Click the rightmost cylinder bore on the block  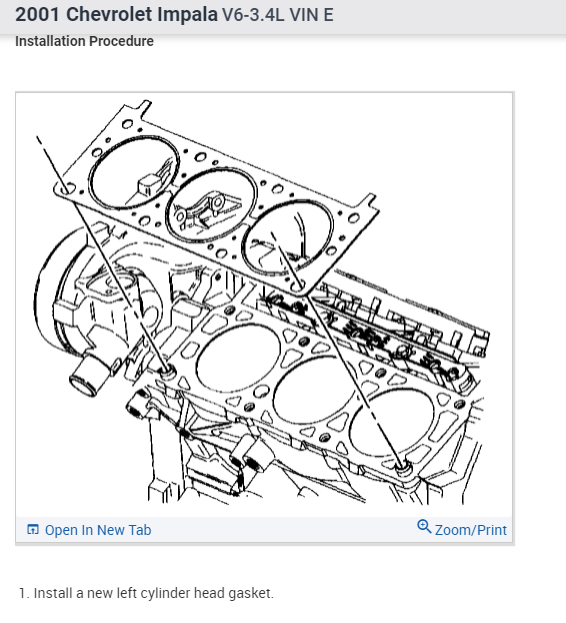(x=391, y=424)
